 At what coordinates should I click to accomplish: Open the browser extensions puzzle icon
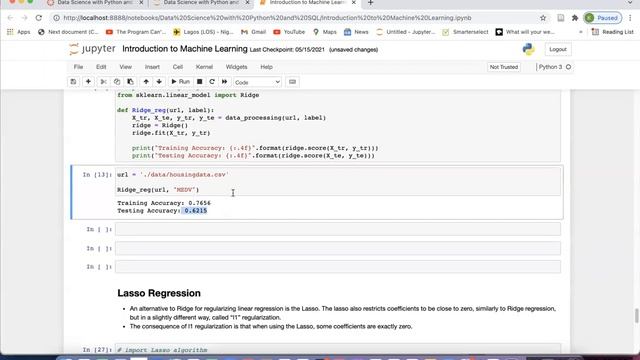coord(575,18)
